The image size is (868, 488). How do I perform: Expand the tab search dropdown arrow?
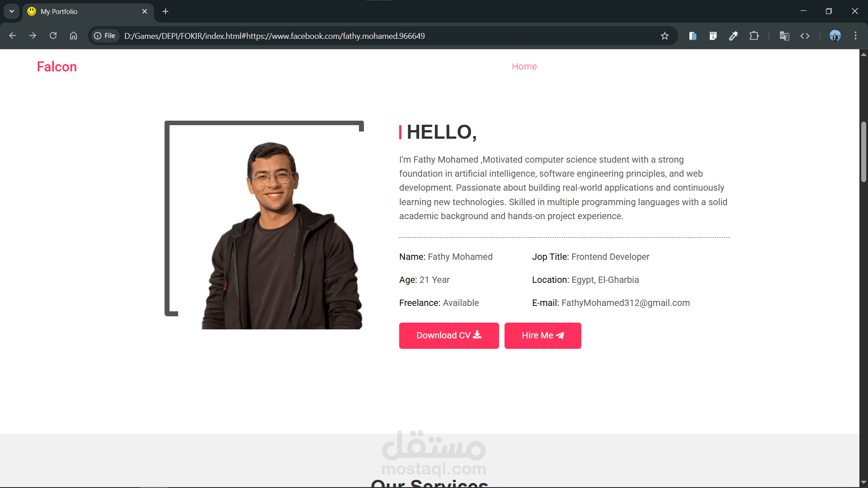[x=12, y=11]
